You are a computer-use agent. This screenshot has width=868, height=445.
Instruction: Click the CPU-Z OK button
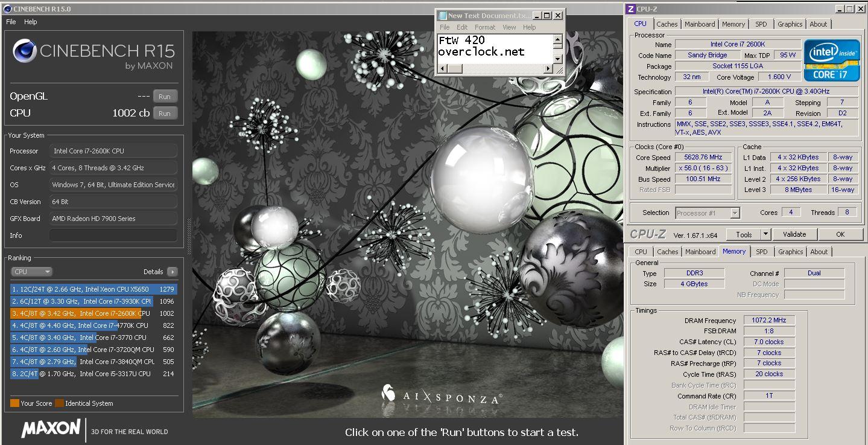click(840, 234)
